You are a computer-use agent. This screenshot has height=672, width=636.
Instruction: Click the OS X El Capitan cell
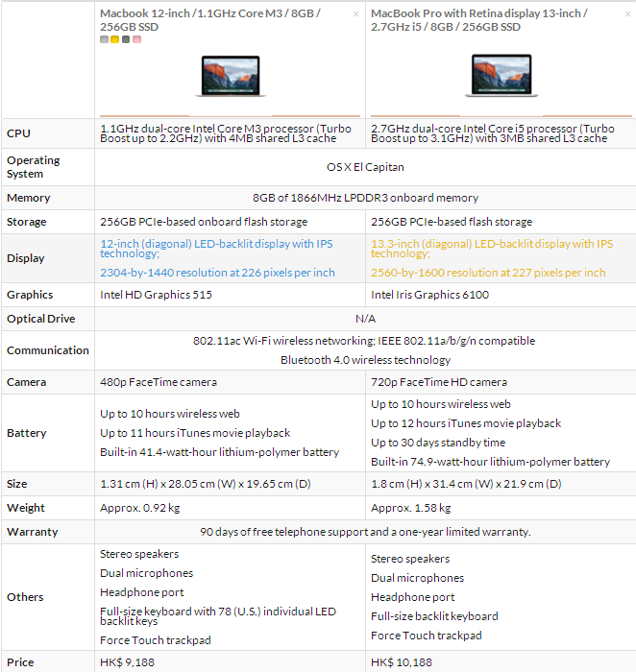coord(365,167)
